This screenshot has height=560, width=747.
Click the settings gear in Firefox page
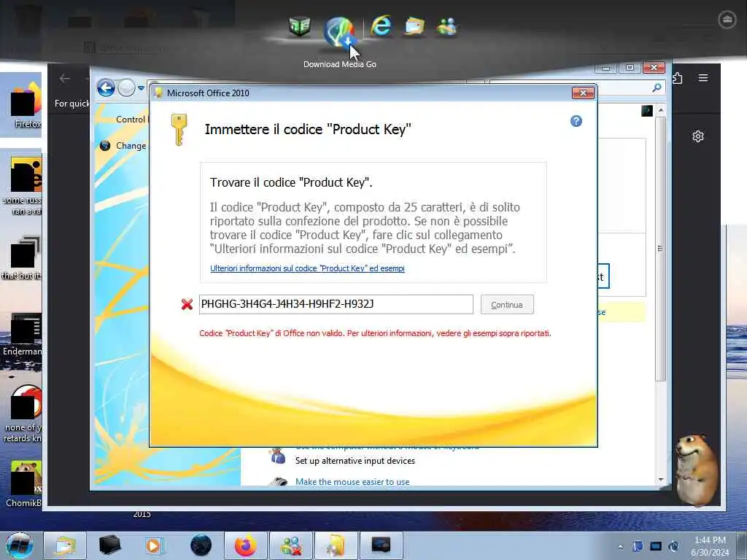click(x=698, y=136)
